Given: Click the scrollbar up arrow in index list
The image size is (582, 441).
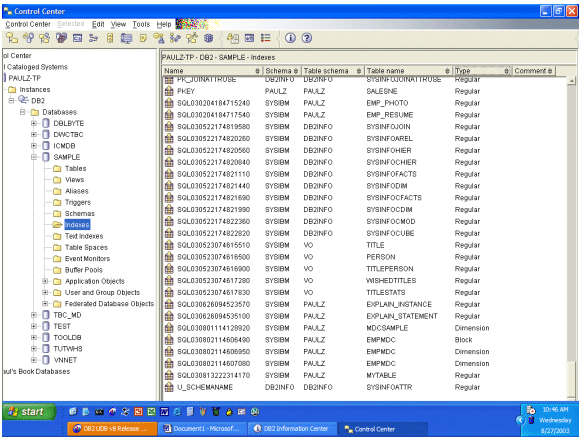Looking at the screenshot, I should [x=572, y=81].
